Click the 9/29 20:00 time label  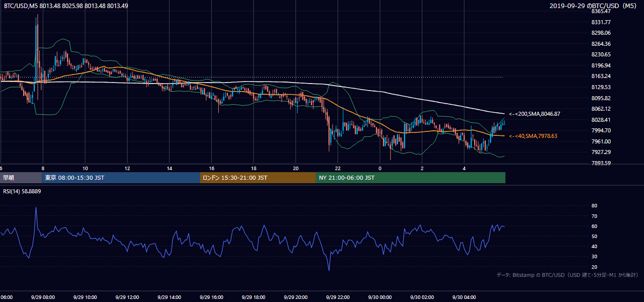(296, 297)
